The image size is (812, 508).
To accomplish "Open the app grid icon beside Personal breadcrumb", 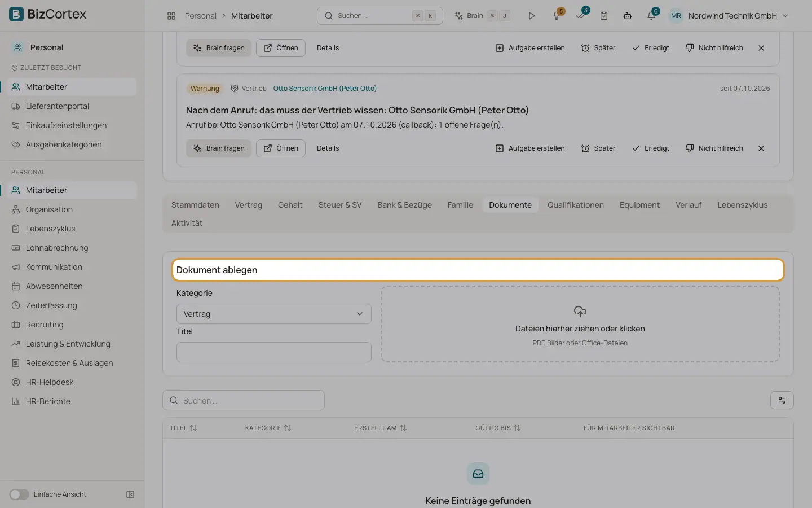I will (171, 16).
